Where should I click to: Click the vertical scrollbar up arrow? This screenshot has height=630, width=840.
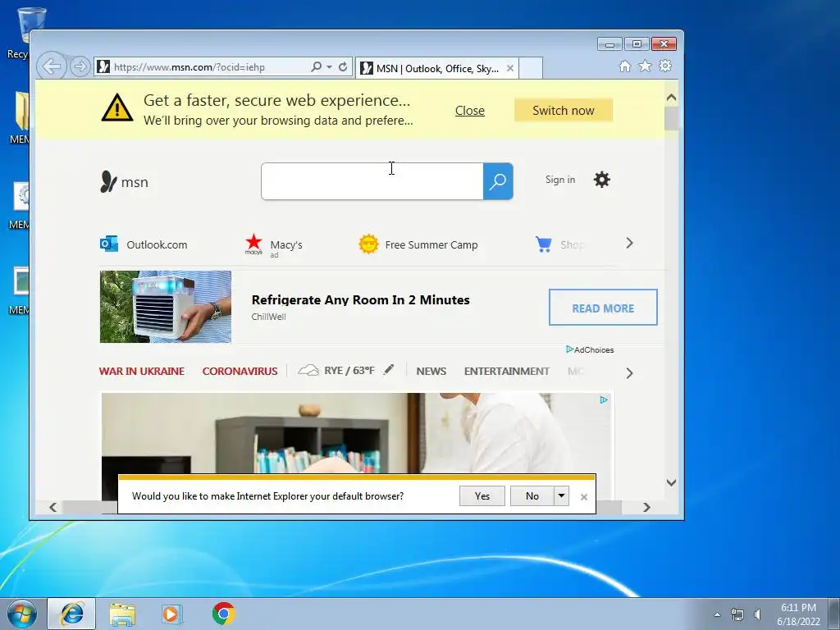coord(671,98)
